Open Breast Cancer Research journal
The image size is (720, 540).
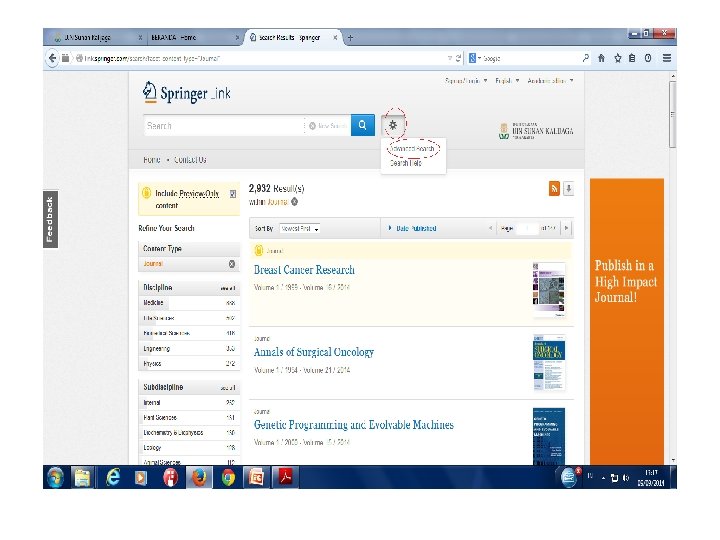tap(304, 270)
